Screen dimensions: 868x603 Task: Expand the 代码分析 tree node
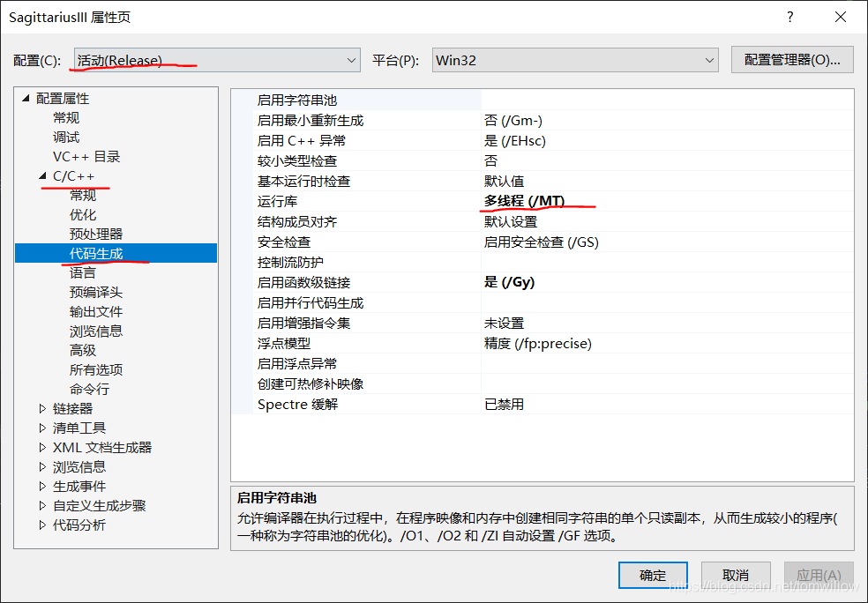point(42,525)
